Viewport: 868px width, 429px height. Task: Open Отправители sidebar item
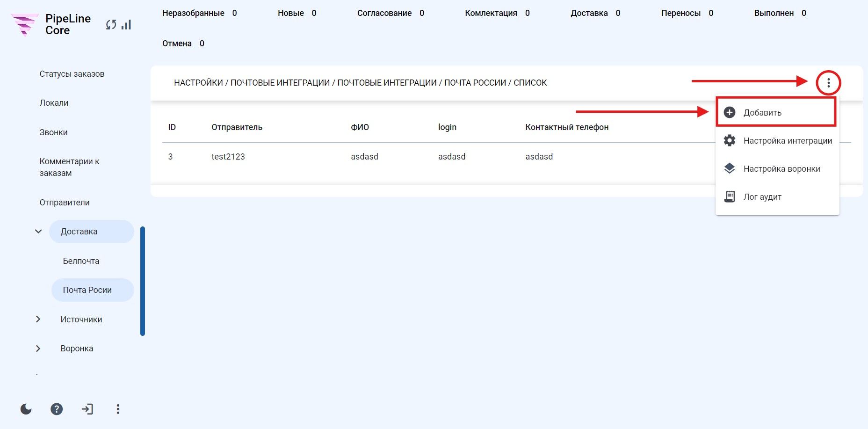coord(65,203)
